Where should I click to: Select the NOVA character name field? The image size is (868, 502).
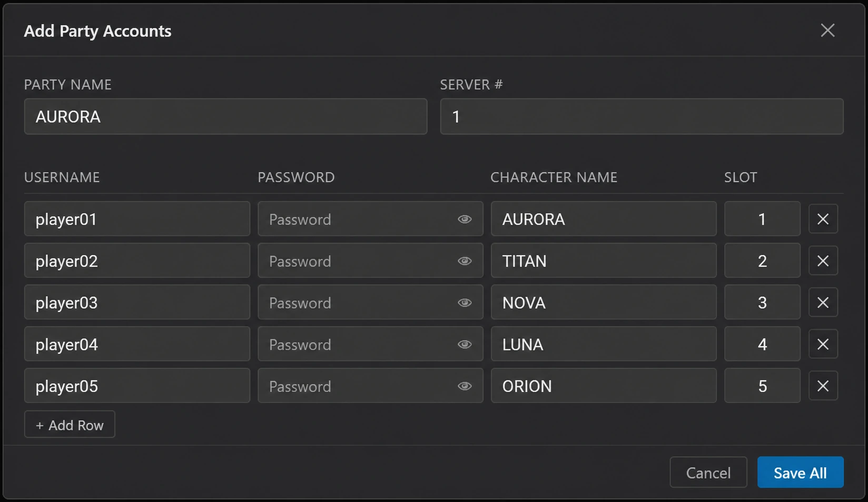click(604, 302)
